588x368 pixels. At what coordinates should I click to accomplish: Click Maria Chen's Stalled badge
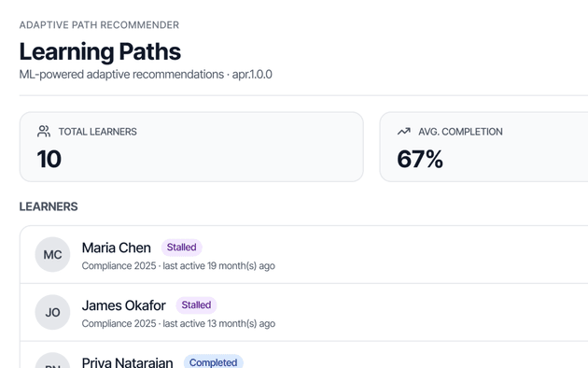181,248
